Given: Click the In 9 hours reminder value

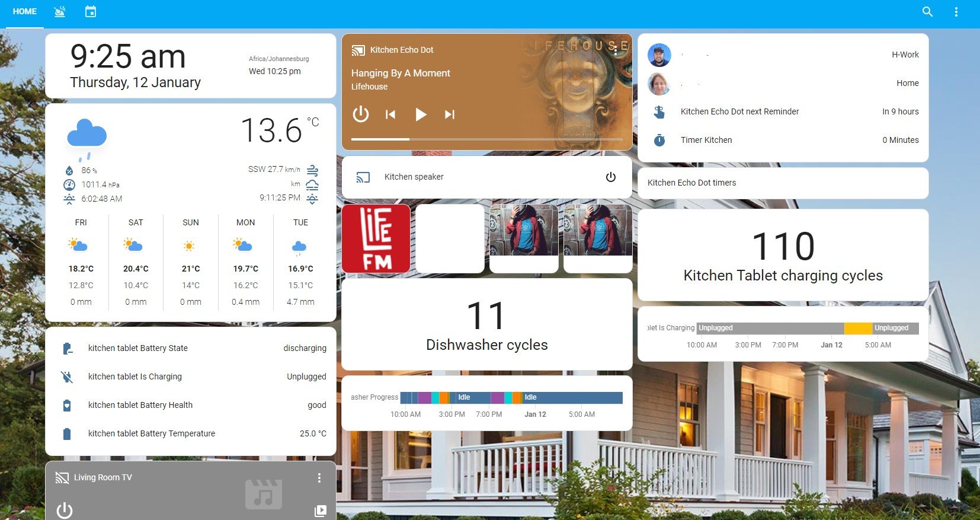Looking at the screenshot, I should coord(901,111).
